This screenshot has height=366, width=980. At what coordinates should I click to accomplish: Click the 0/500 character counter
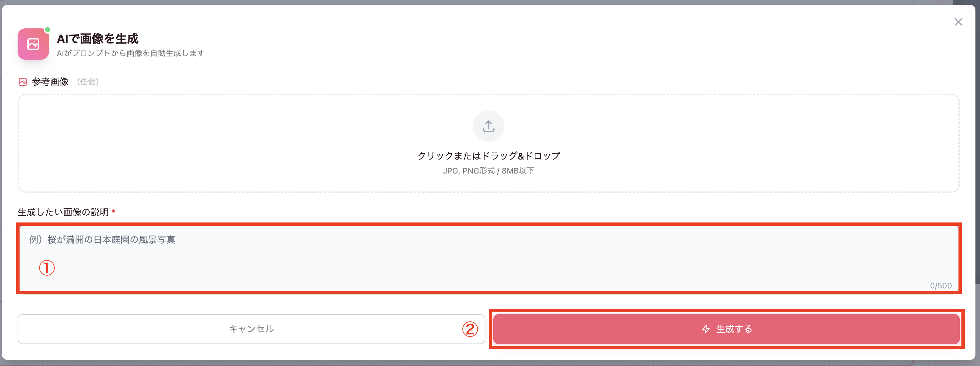click(x=941, y=286)
